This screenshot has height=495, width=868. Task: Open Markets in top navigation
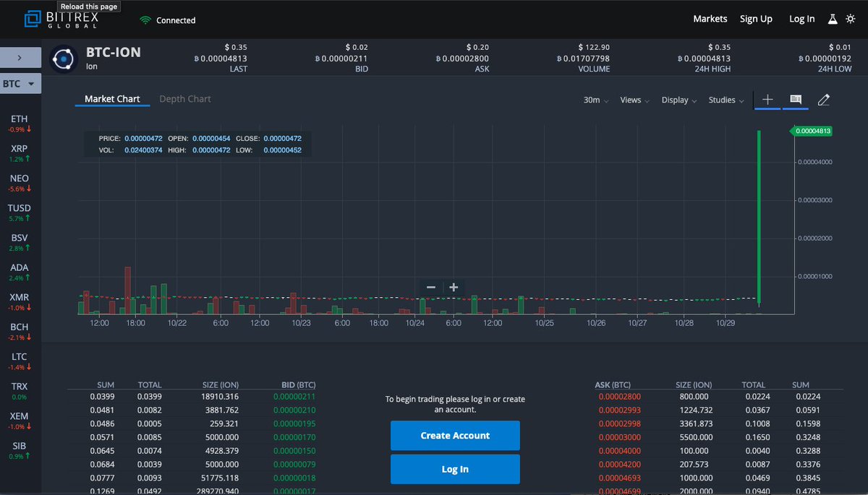tap(710, 19)
